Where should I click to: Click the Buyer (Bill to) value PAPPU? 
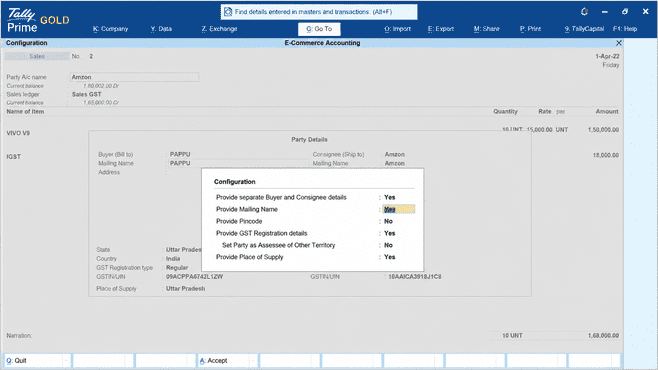tap(180, 154)
